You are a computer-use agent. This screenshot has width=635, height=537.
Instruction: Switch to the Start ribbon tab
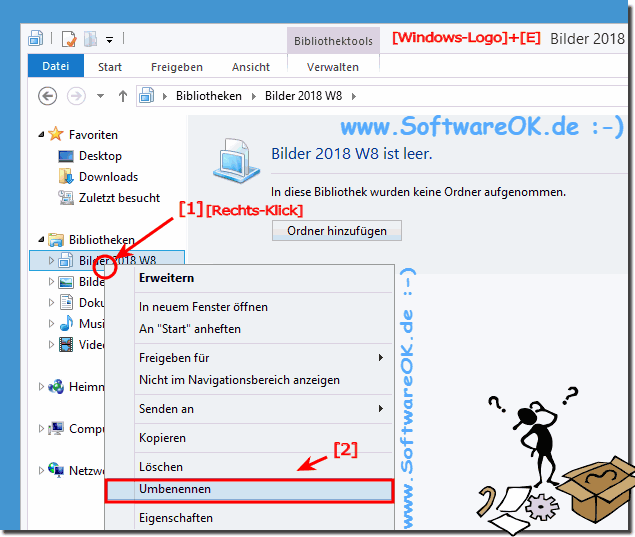pos(110,67)
